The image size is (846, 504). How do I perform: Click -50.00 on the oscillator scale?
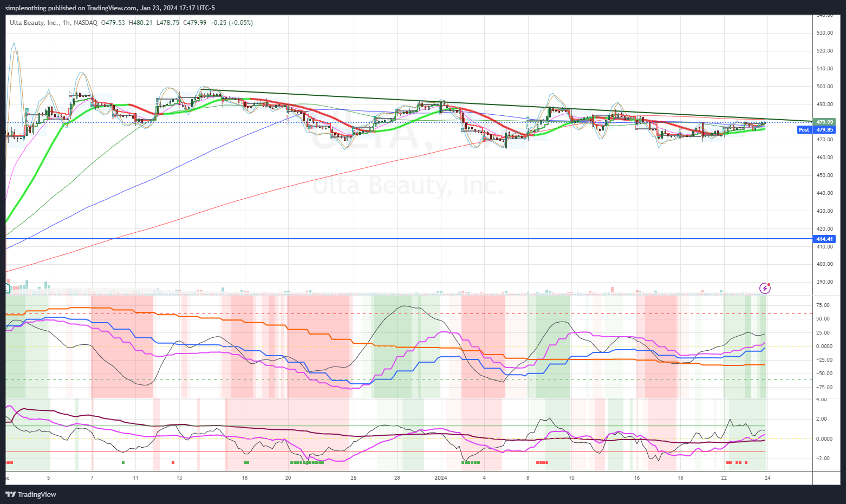tap(823, 374)
